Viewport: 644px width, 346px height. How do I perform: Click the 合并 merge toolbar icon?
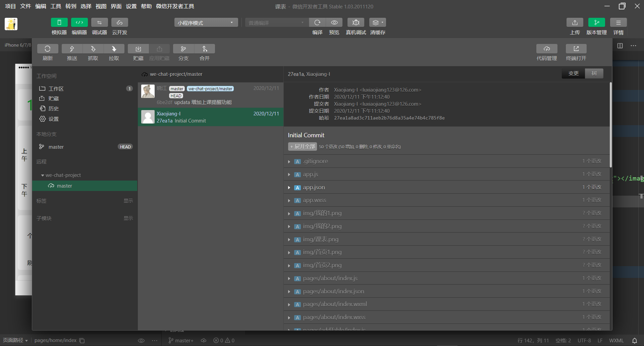[x=205, y=49]
